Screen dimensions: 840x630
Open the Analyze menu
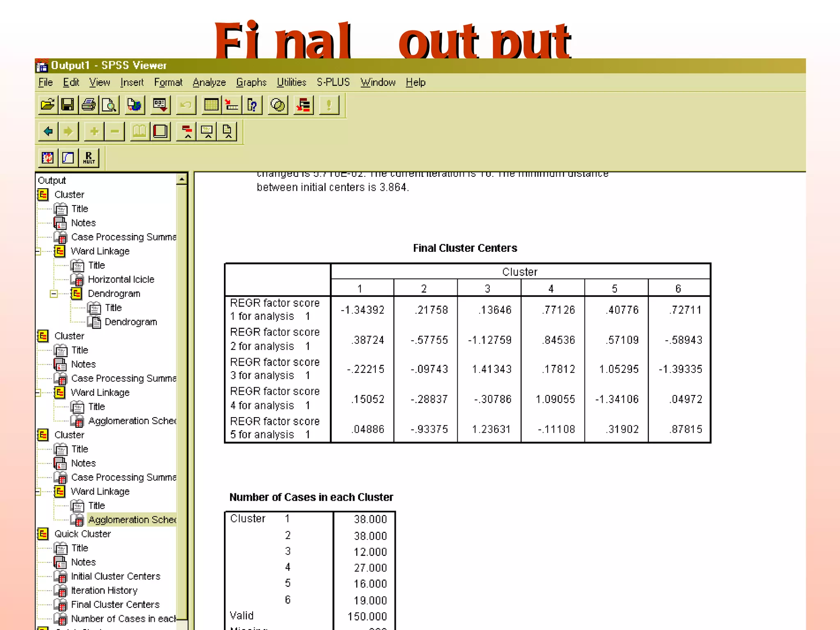[x=209, y=82]
